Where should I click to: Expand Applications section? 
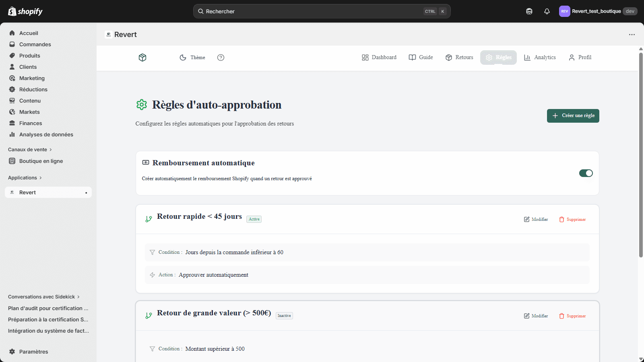click(x=25, y=178)
